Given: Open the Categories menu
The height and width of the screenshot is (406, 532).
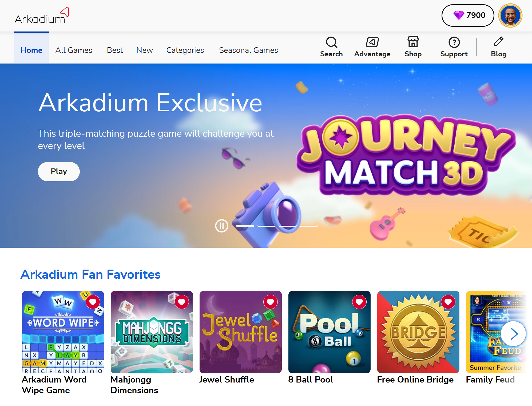Looking at the screenshot, I should 185,50.
